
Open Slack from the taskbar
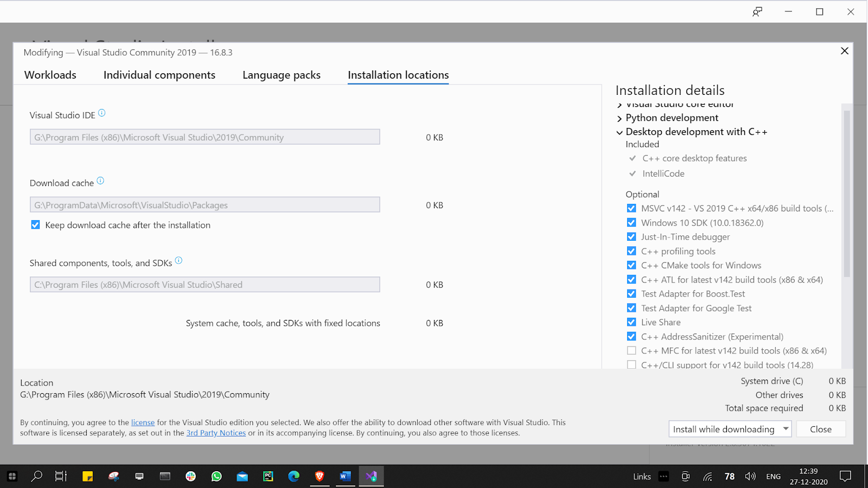[190, 476]
